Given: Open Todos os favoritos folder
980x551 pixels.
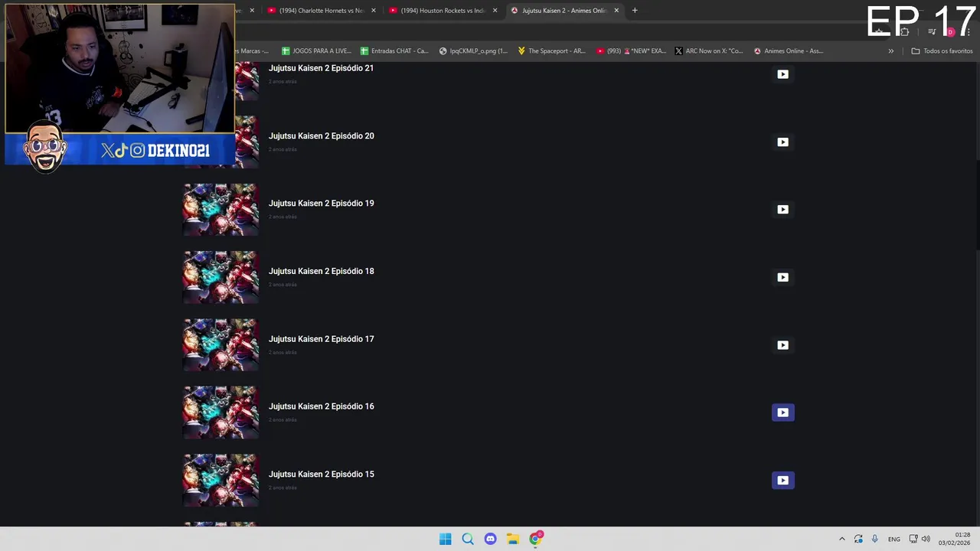Looking at the screenshot, I should [942, 51].
